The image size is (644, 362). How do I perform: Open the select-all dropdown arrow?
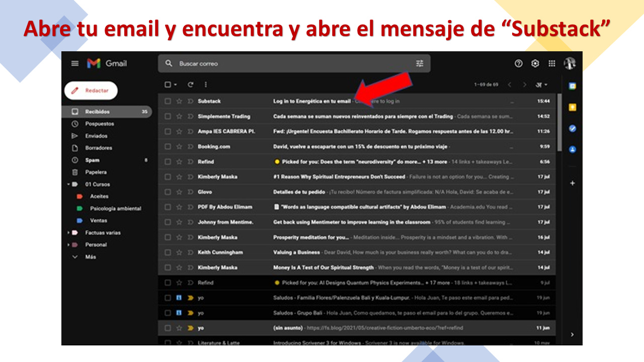[175, 84]
